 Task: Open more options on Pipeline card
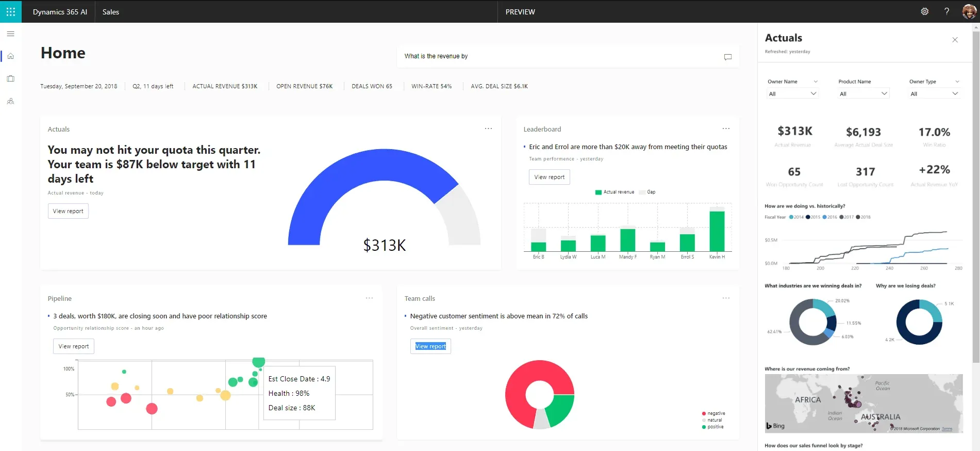click(x=369, y=298)
